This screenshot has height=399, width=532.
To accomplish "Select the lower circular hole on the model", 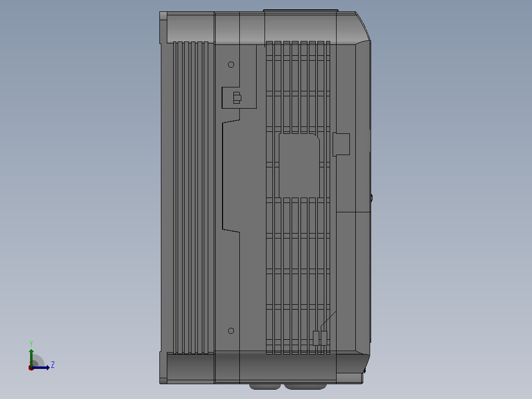I will [x=231, y=331].
